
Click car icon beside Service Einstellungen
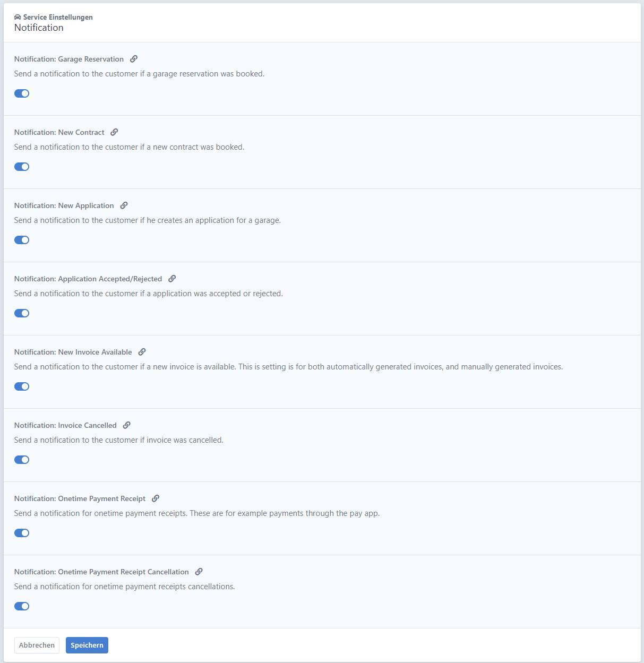(18, 17)
